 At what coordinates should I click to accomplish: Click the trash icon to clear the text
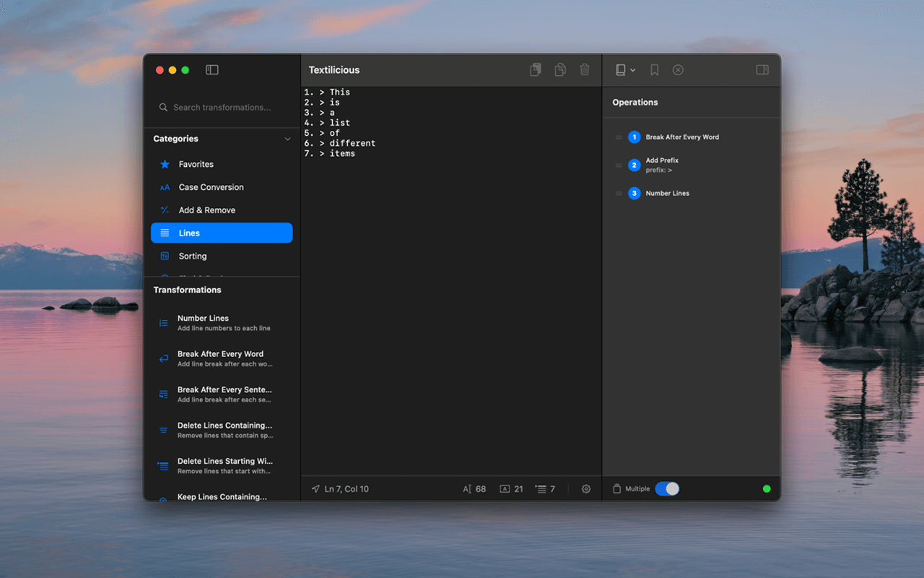(585, 69)
